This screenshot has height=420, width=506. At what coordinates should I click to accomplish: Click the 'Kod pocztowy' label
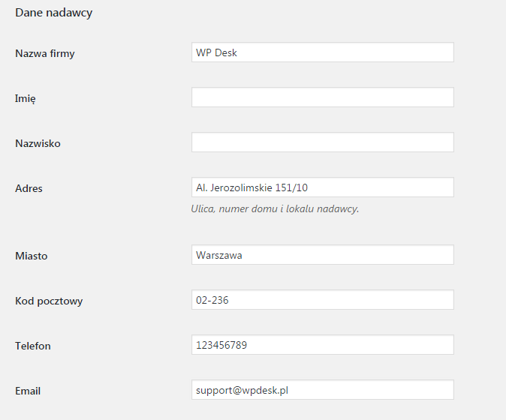tap(49, 301)
